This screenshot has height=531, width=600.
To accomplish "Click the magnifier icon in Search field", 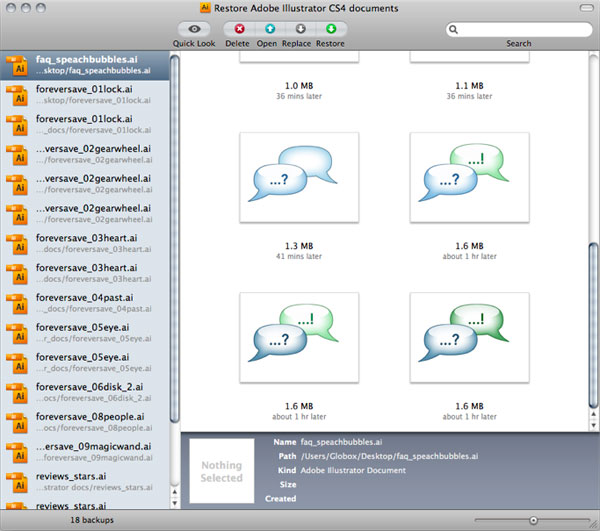I will click(x=453, y=29).
